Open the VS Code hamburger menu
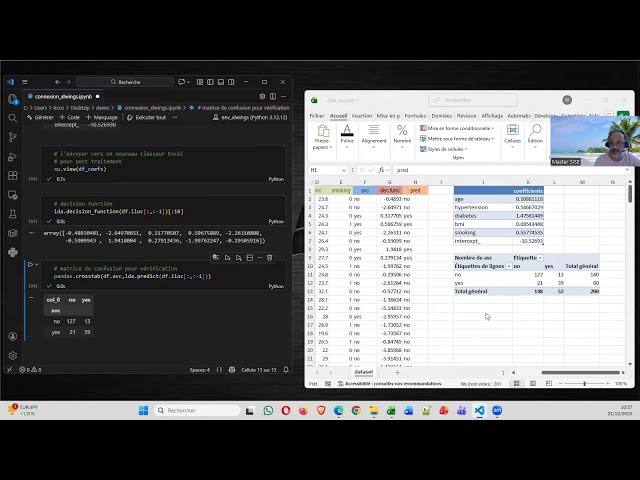This screenshot has width=640, height=480. pyautogui.click(x=25, y=82)
